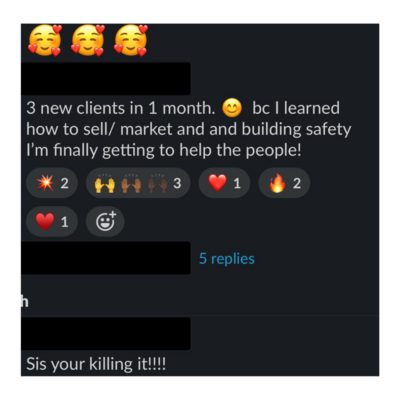Click the blushing smile emoji after '1 month.'
This screenshot has width=400, height=400.
pos(232,108)
